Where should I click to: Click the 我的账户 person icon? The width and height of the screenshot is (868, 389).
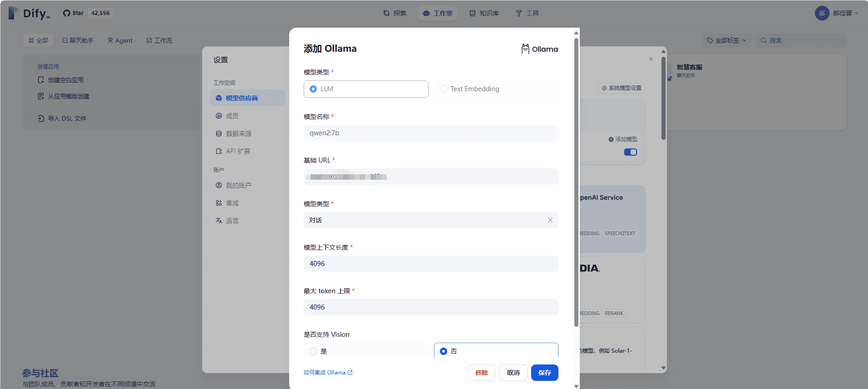219,185
